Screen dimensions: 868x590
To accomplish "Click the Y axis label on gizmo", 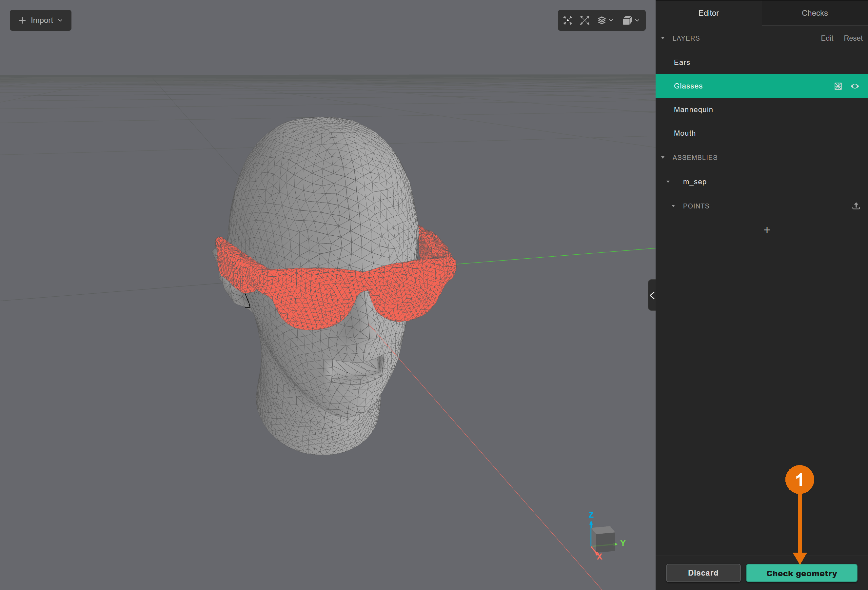I will 622,543.
